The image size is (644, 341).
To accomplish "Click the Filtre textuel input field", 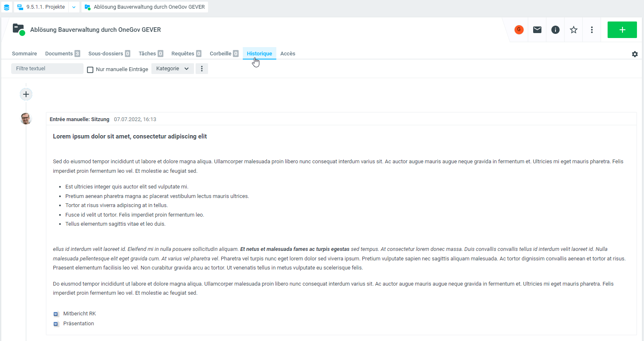I will pos(47,69).
